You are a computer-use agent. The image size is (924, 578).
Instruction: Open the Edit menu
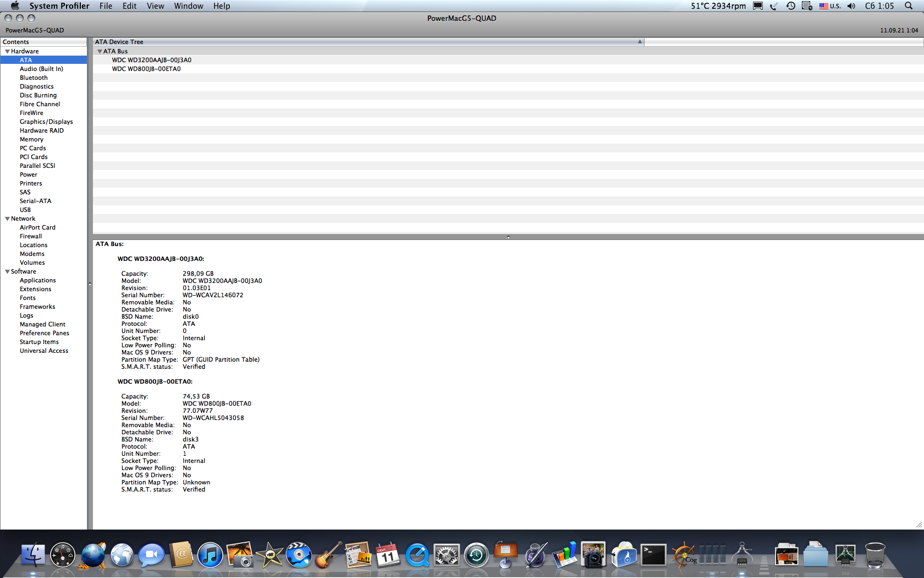pyautogui.click(x=130, y=6)
